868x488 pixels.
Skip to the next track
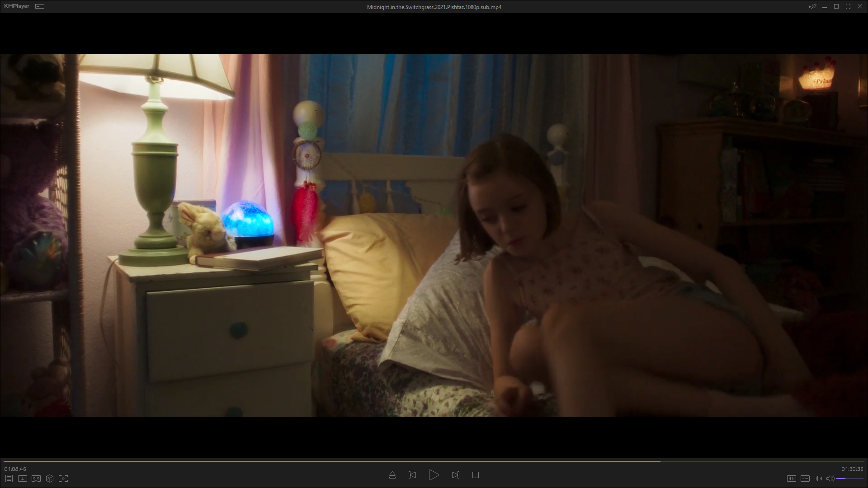coord(455,475)
